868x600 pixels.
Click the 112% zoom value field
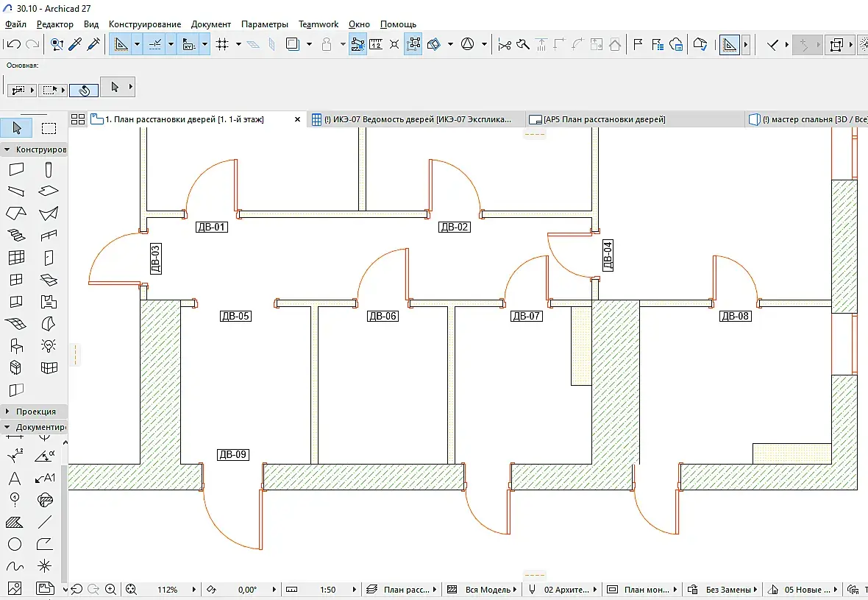coord(168,590)
